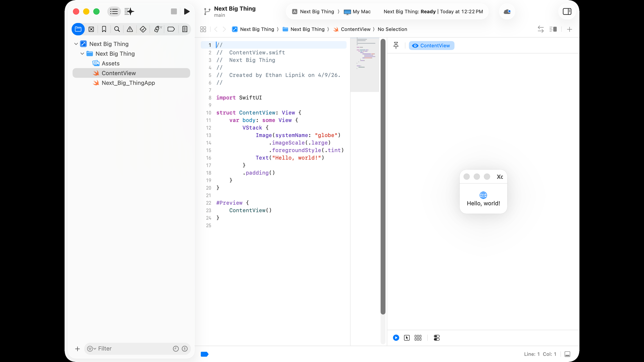Go back in editor history

pyautogui.click(x=216, y=29)
